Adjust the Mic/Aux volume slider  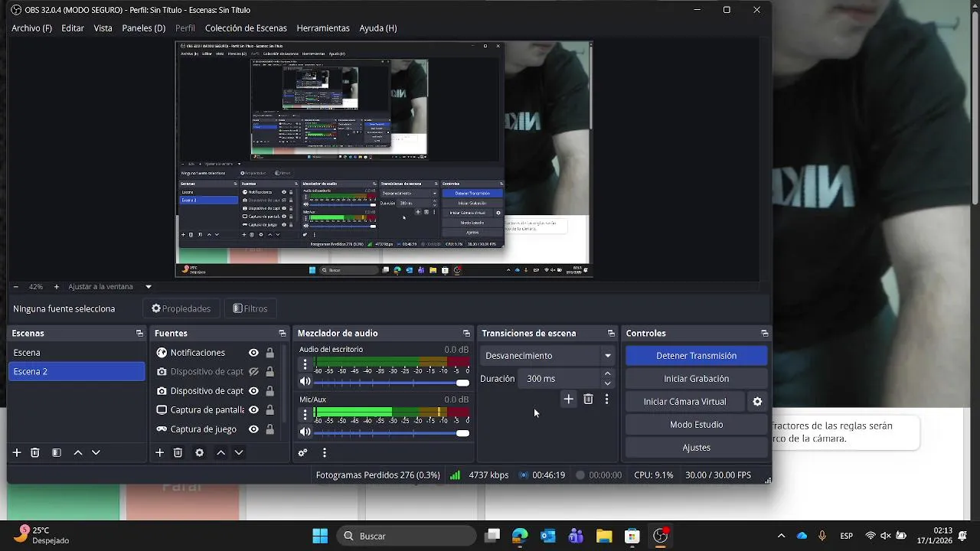(392, 432)
